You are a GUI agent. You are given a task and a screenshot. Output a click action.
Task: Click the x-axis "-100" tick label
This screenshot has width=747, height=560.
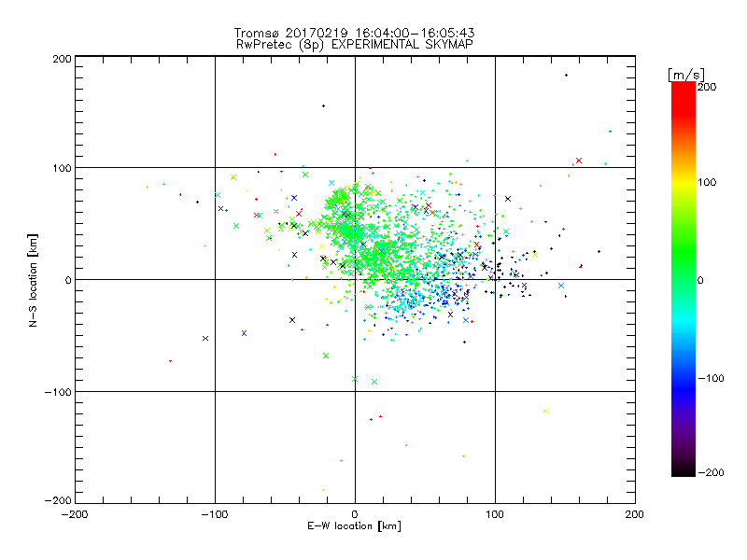point(215,514)
